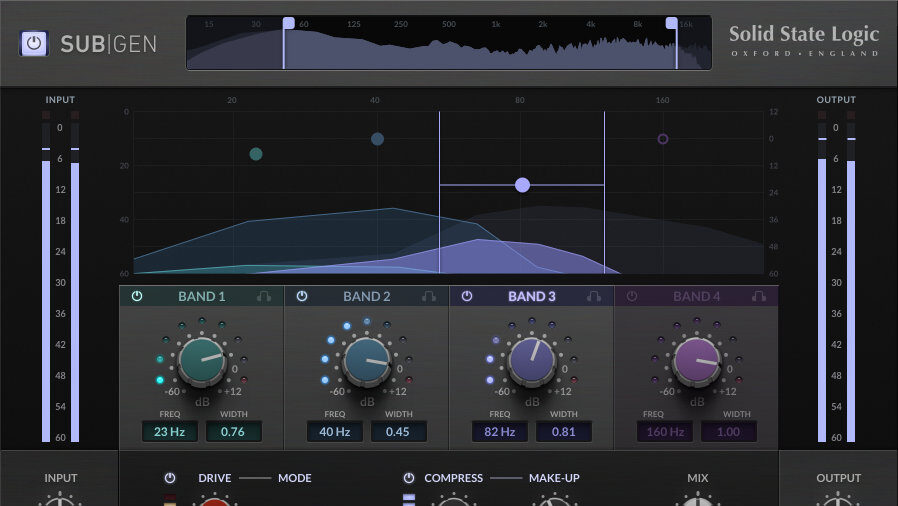The image size is (898, 506).
Task: Click Band 2 width field 0.45
Action: (x=398, y=432)
